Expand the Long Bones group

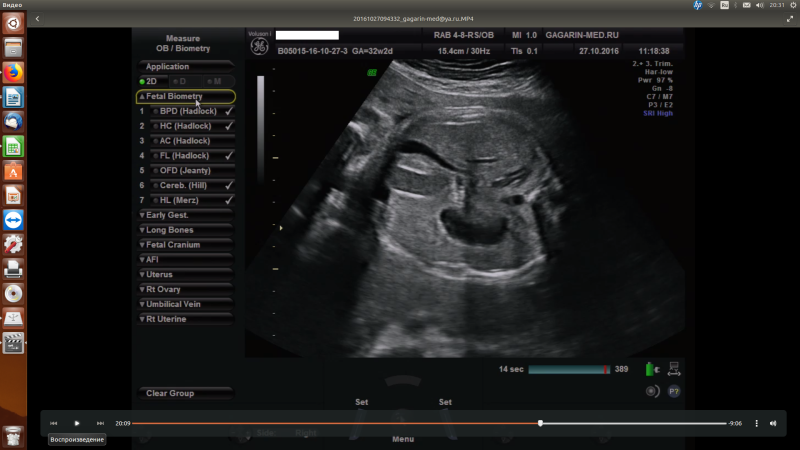(x=186, y=230)
